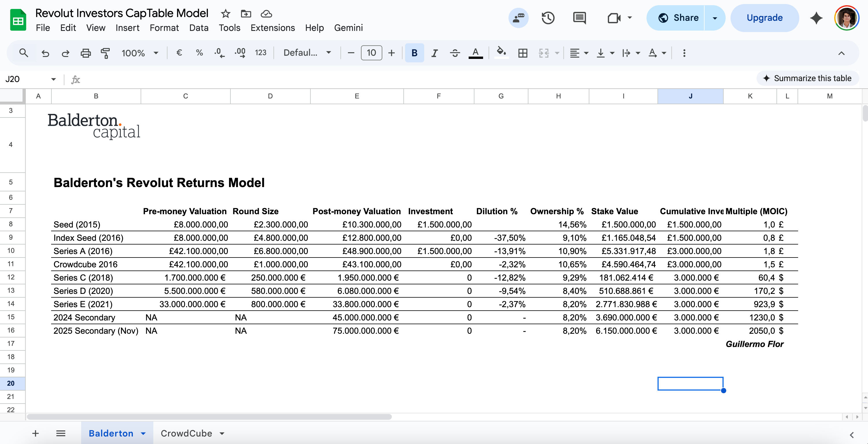Click the undo arrow icon
868x444 pixels.
pyautogui.click(x=45, y=53)
